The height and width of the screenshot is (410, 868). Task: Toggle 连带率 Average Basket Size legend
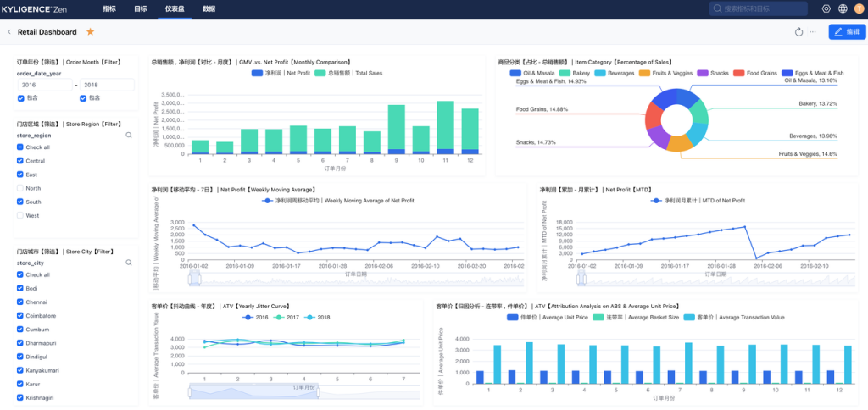click(x=634, y=318)
